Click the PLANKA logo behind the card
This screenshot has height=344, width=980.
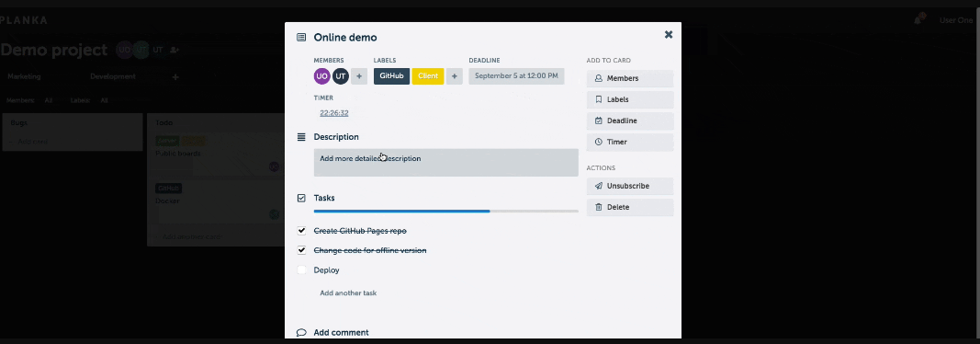(24, 20)
